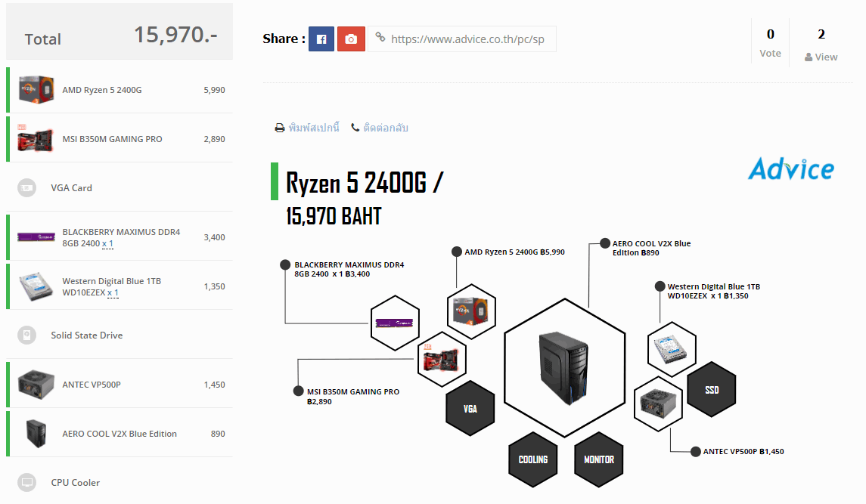Click the VGA Card placeholder icon

click(26, 187)
